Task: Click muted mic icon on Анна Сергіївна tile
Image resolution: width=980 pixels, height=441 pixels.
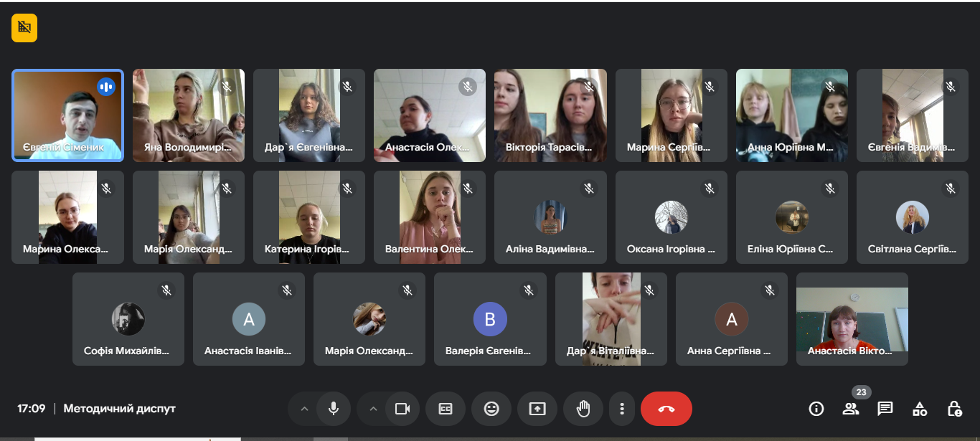Action: 770,290
